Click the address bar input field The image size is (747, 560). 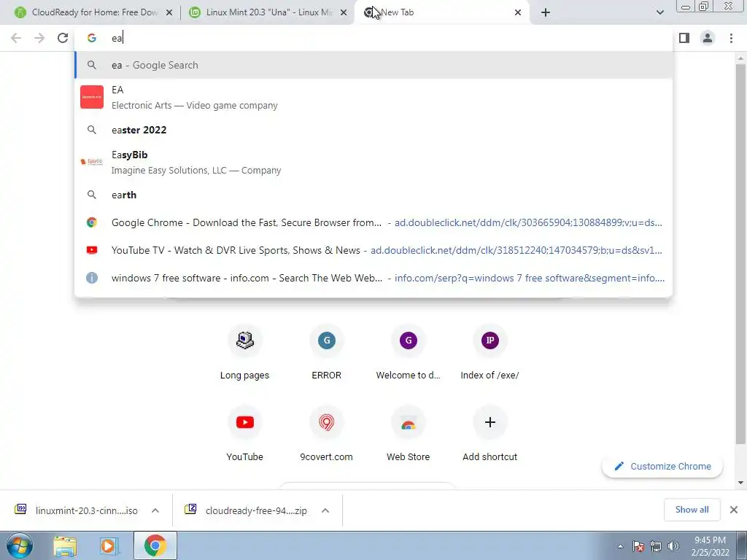[373, 38]
